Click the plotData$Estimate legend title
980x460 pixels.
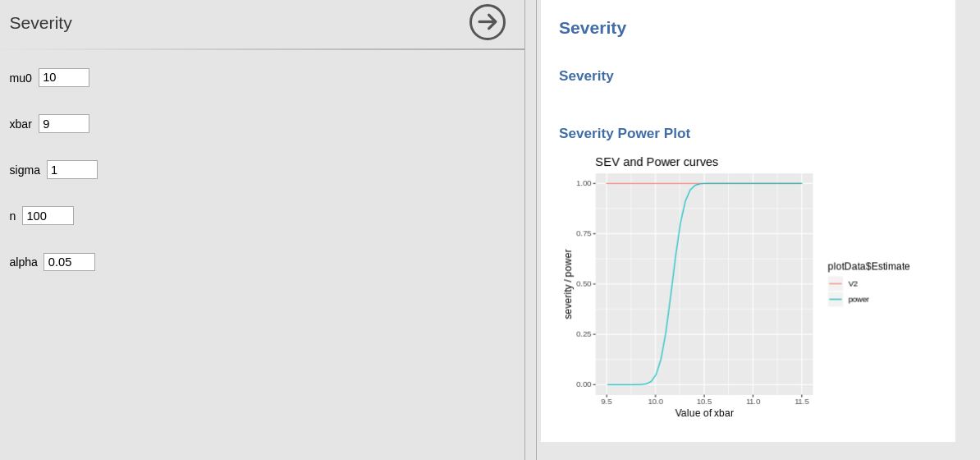point(868,266)
